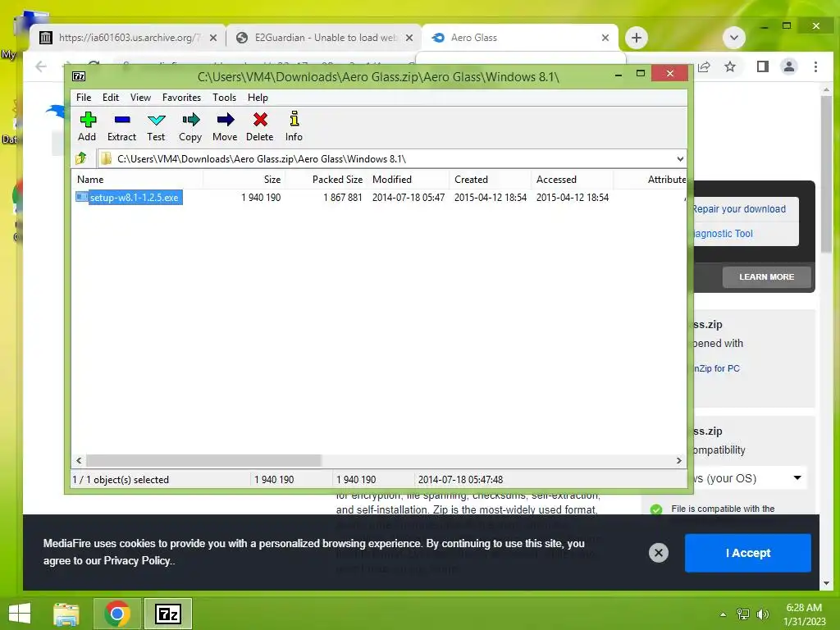The height and width of the screenshot is (630, 840).
Task: Dismiss the cookie banner with X
Action: [659, 553]
